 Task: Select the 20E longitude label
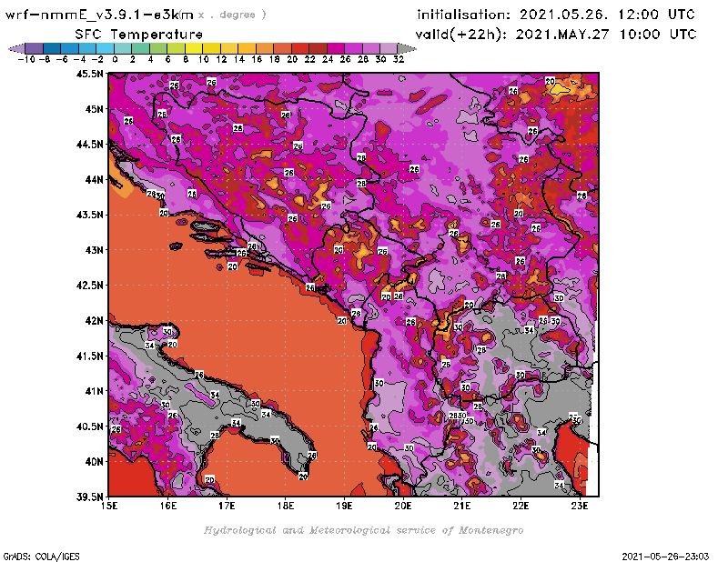click(403, 506)
